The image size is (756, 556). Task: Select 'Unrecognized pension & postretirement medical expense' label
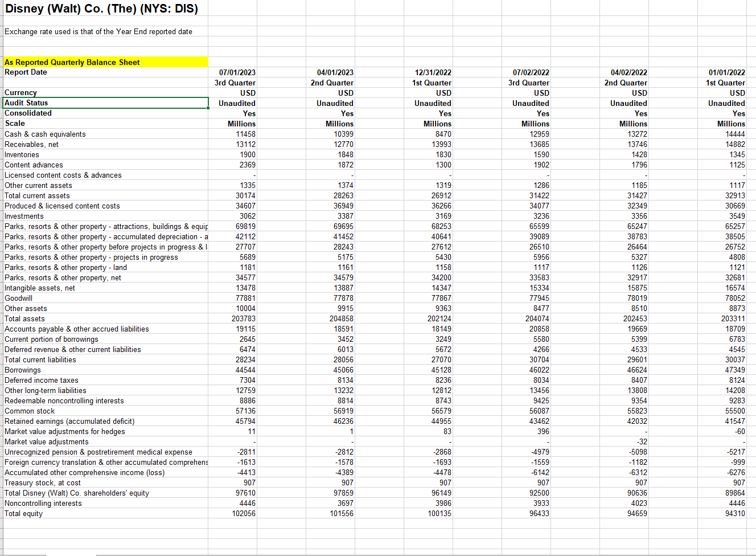pos(98,452)
